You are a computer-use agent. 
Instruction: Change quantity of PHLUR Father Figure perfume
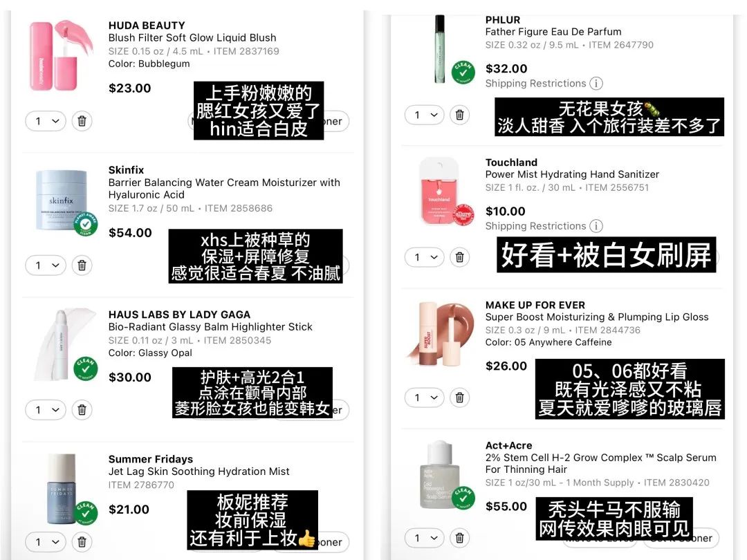click(x=424, y=115)
